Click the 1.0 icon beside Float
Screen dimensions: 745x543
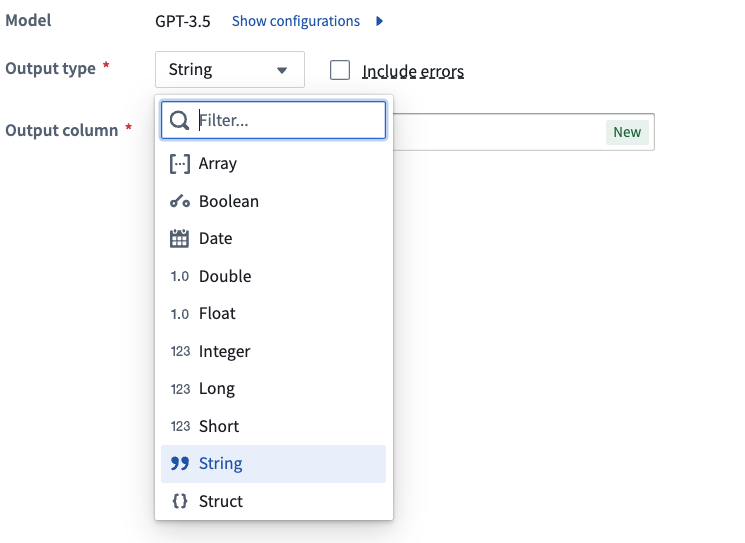[x=180, y=314]
